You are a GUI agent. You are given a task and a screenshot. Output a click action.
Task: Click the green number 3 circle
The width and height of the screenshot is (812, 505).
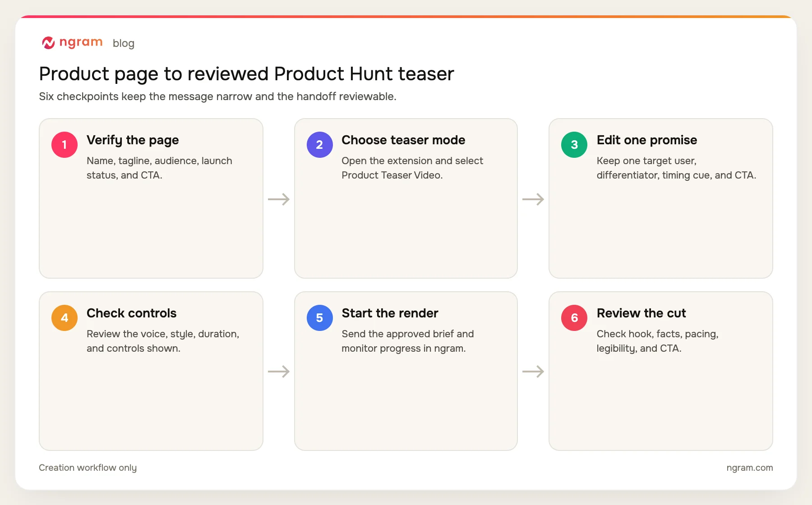tap(574, 145)
